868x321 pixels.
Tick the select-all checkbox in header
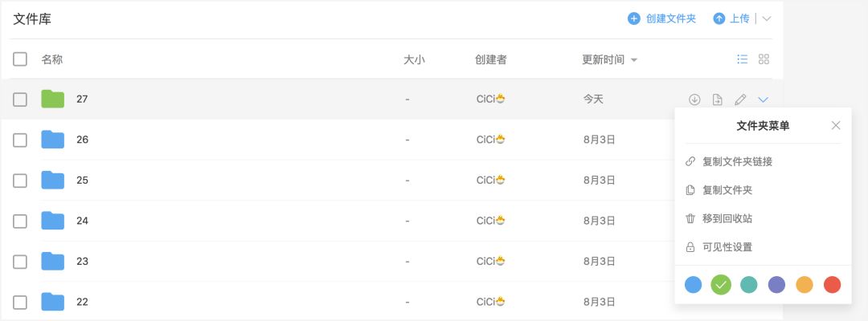pyautogui.click(x=20, y=59)
